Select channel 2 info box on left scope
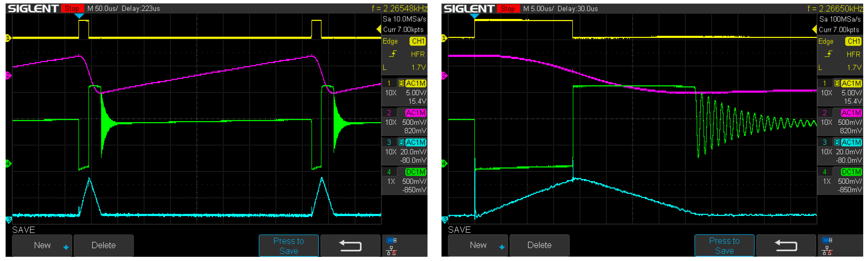The height and width of the screenshot is (261, 868). [404, 121]
